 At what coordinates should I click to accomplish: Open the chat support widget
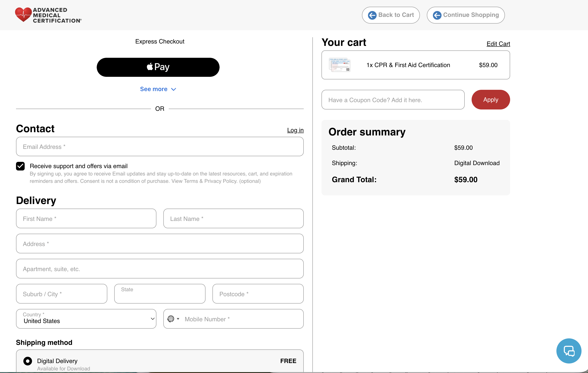click(569, 351)
